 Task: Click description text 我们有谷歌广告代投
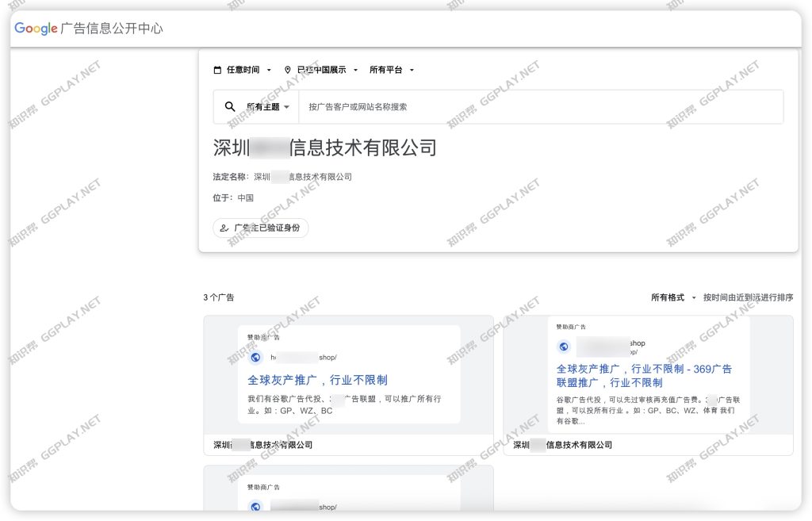344,404
